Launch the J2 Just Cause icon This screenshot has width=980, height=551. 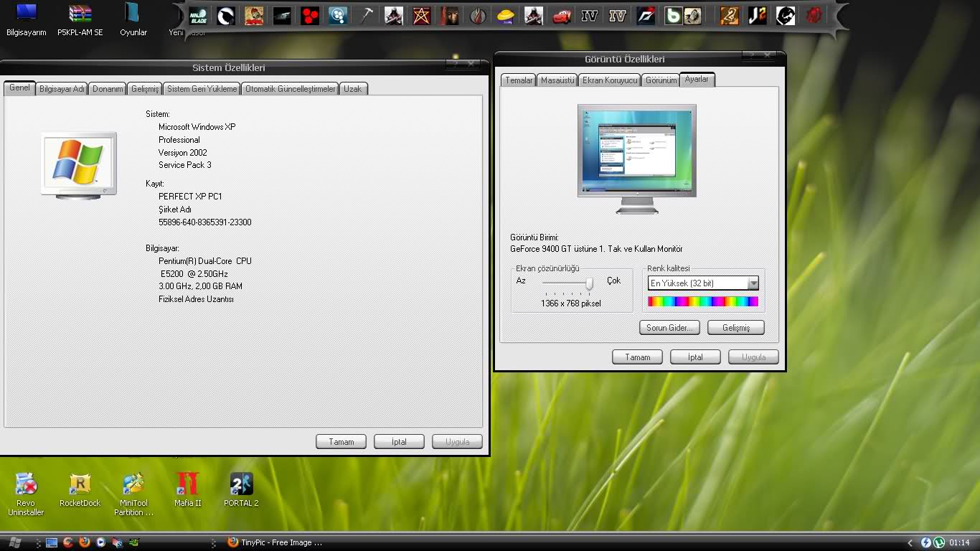click(758, 16)
